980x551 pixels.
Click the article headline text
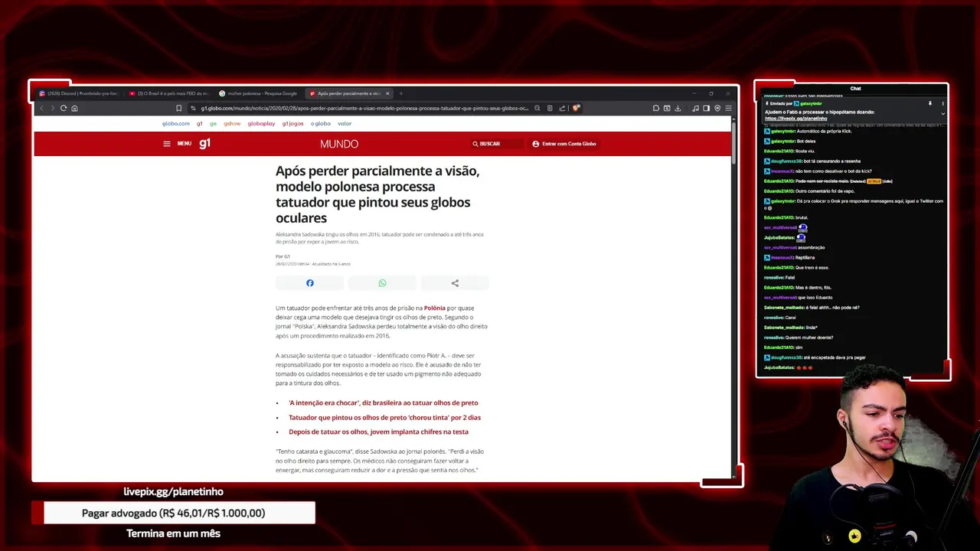coord(377,194)
